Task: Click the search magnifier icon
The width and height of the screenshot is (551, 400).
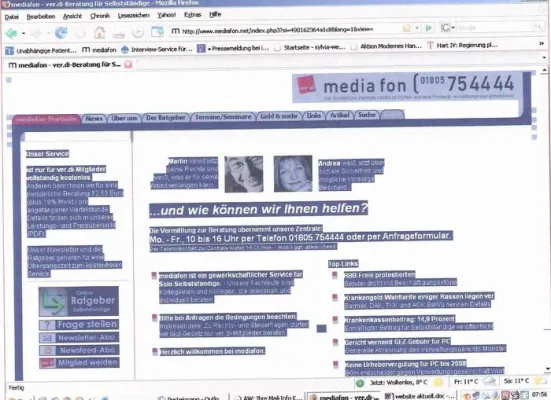Action: click(538, 27)
